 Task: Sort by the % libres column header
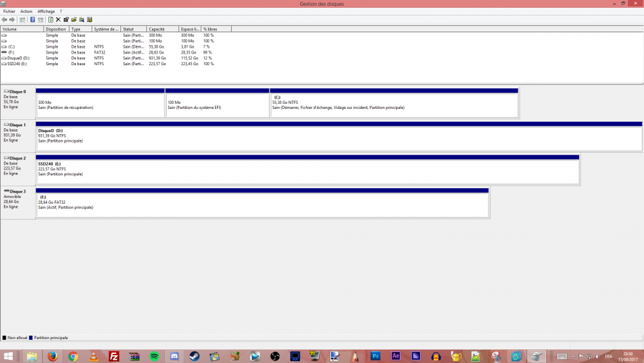click(216, 29)
